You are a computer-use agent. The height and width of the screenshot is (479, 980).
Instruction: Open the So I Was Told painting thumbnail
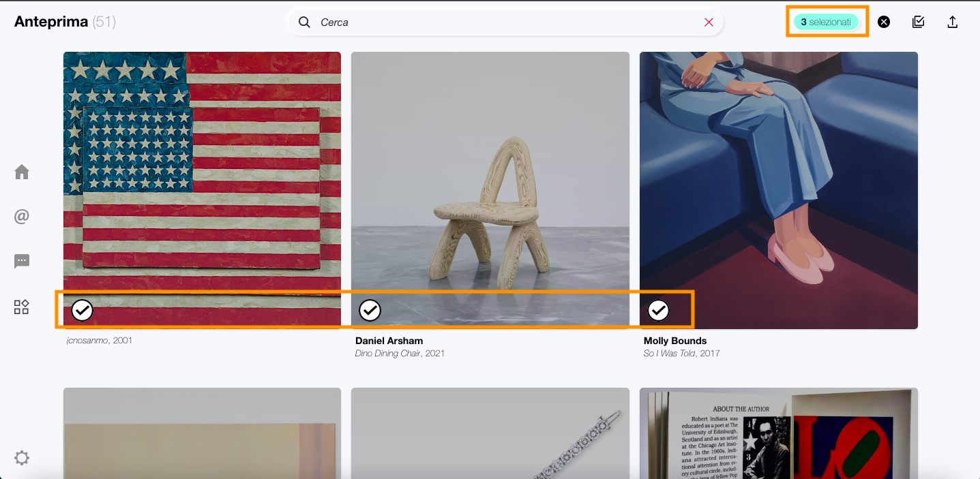point(779,190)
